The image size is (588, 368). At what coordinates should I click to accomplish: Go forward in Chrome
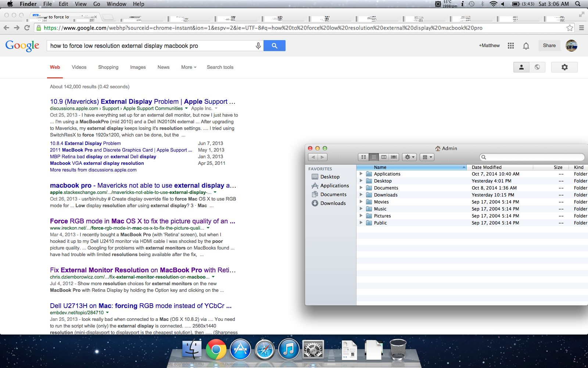coord(17,28)
